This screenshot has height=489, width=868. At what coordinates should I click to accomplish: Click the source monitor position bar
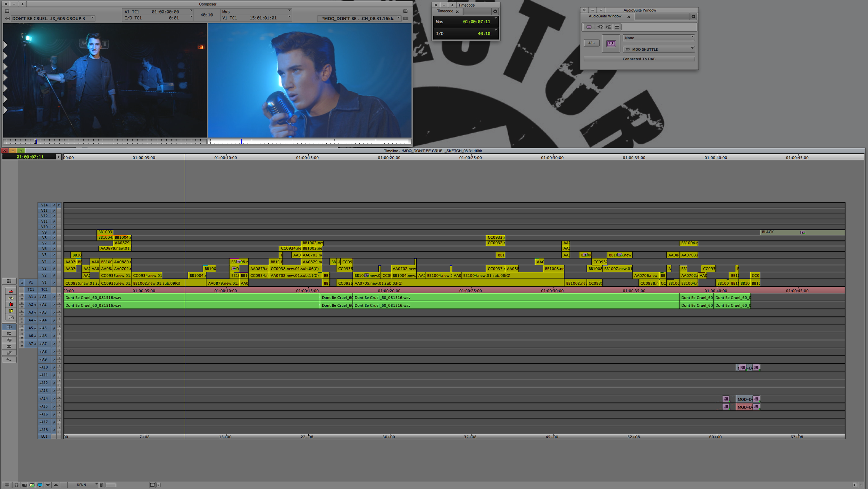105,142
